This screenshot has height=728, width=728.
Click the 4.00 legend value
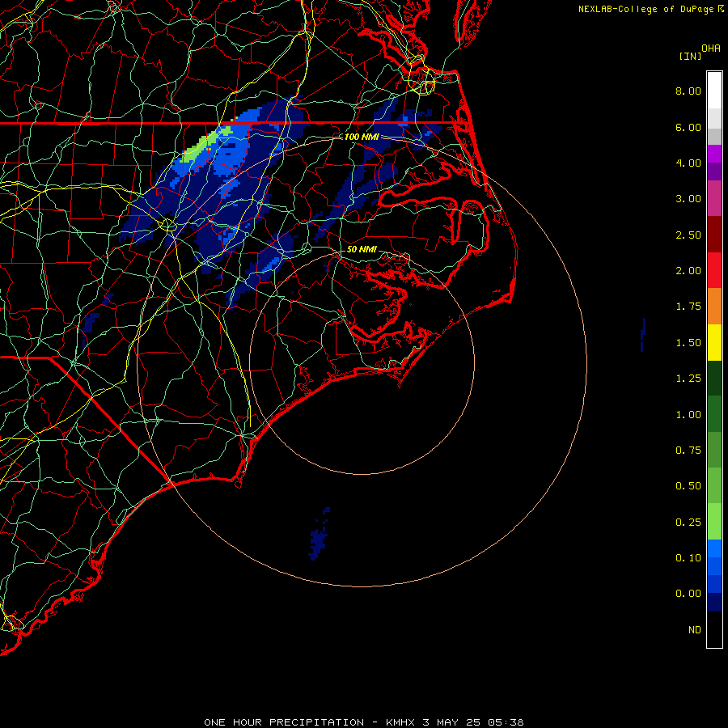pos(688,163)
